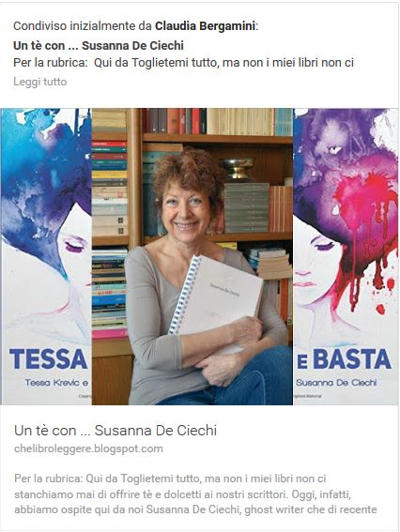The image size is (400, 532).
Task: Click the truncated post text above Leggi tutto
Action: click(183, 63)
